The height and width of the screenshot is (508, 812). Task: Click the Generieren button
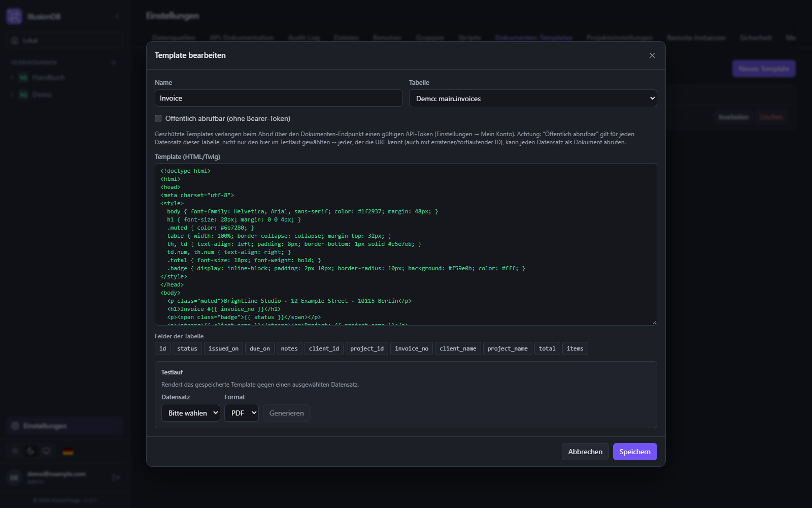click(x=287, y=413)
